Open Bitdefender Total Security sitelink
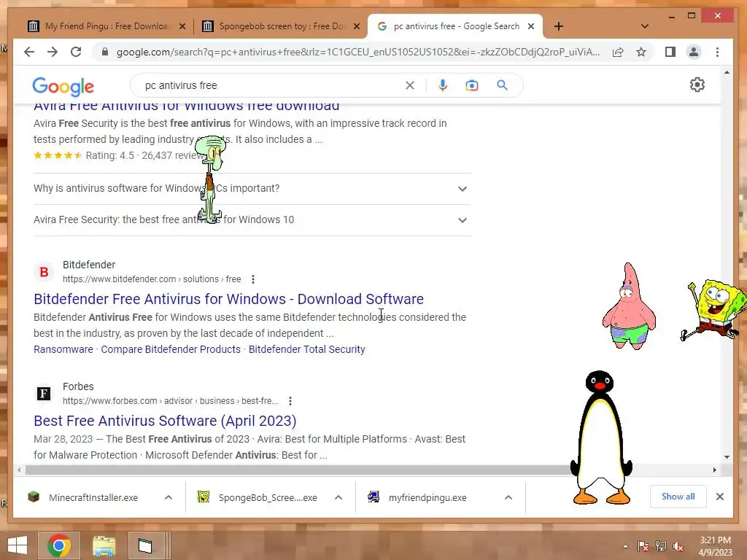 coord(307,349)
